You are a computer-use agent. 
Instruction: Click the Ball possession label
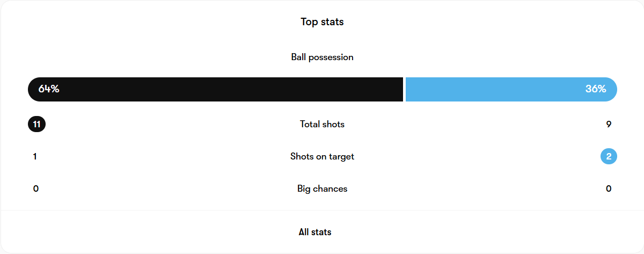point(322,57)
